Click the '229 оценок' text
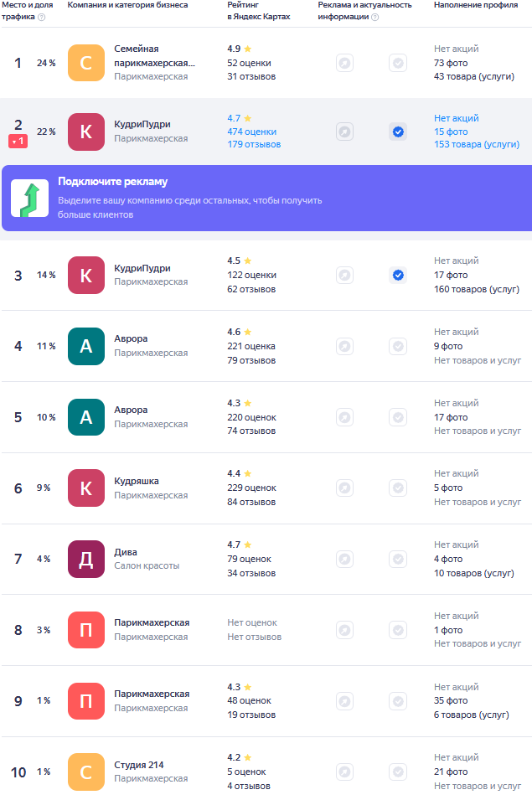The image size is (532, 800). click(x=252, y=488)
